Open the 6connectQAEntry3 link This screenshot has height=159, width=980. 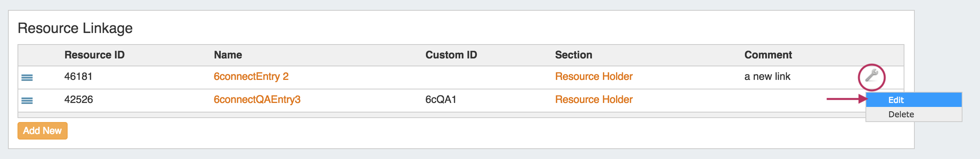[x=257, y=99]
